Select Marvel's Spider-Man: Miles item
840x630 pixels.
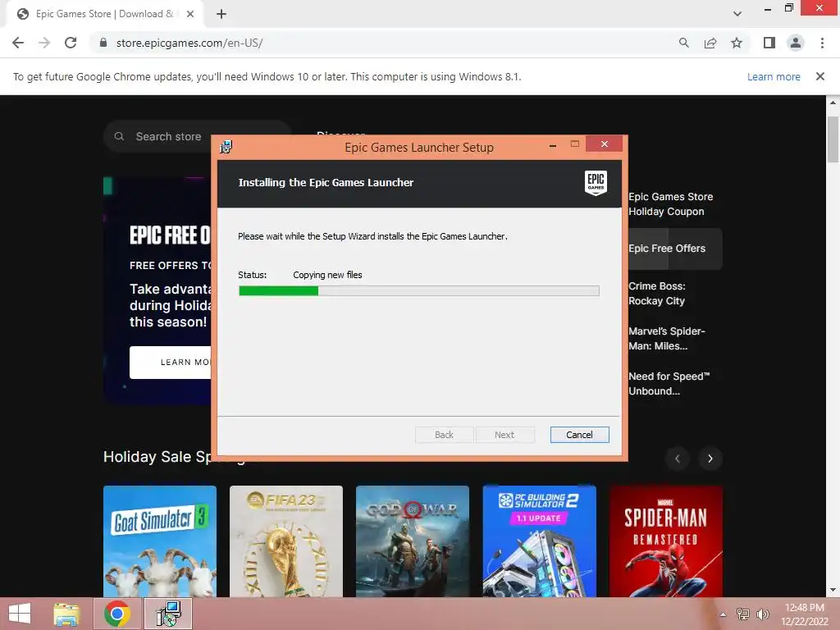[666, 339]
